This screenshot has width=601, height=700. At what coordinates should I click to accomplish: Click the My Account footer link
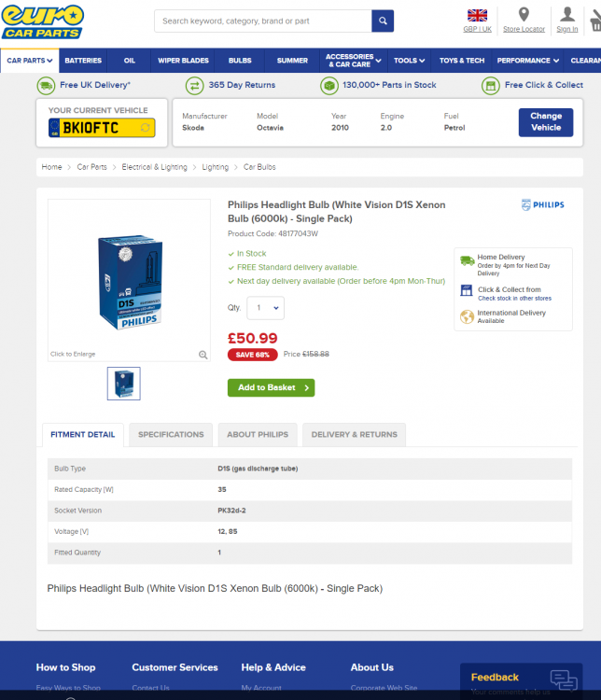click(261, 689)
